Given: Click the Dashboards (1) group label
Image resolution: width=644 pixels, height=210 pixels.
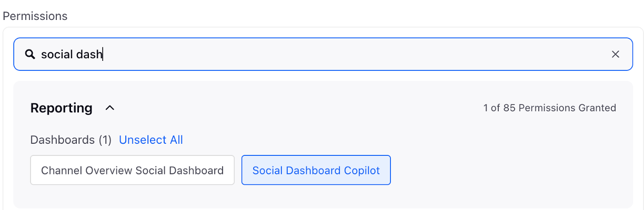Looking at the screenshot, I should (71, 140).
